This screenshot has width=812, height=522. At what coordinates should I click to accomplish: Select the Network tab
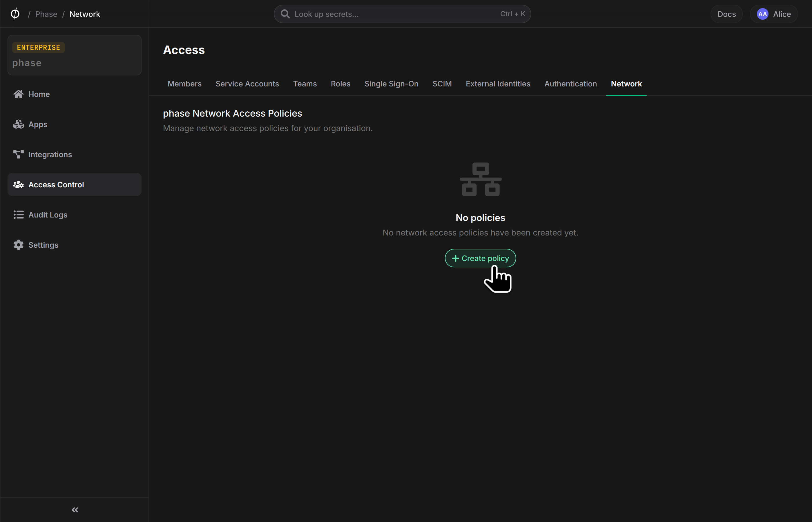coord(626,84)
